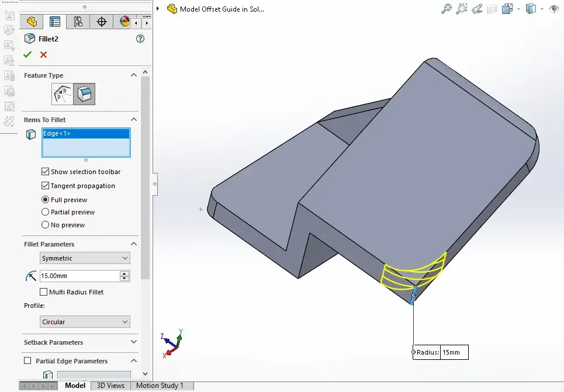Switch to the 3D Views tab
This screenshot has width=564, height=392.
click(x=110, y=386)
